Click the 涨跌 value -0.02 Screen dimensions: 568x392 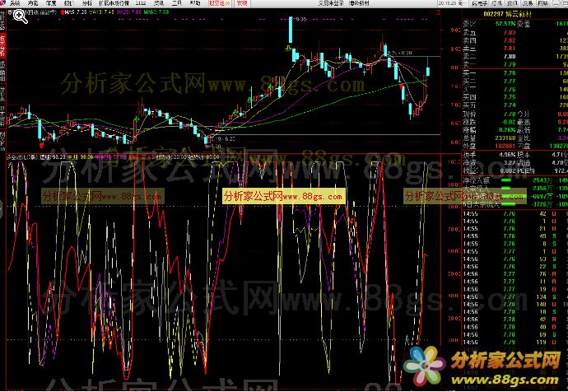(x=508, y=122)
